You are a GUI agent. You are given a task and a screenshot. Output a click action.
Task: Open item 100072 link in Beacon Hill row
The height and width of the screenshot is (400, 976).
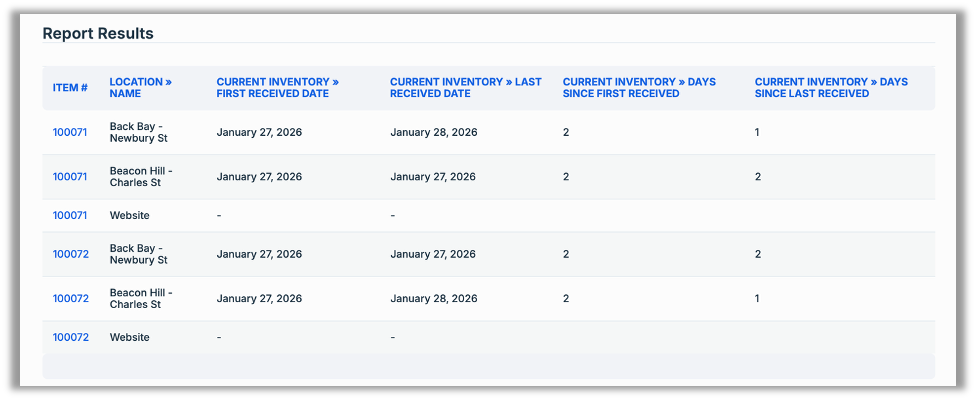[x=70, y=298]
